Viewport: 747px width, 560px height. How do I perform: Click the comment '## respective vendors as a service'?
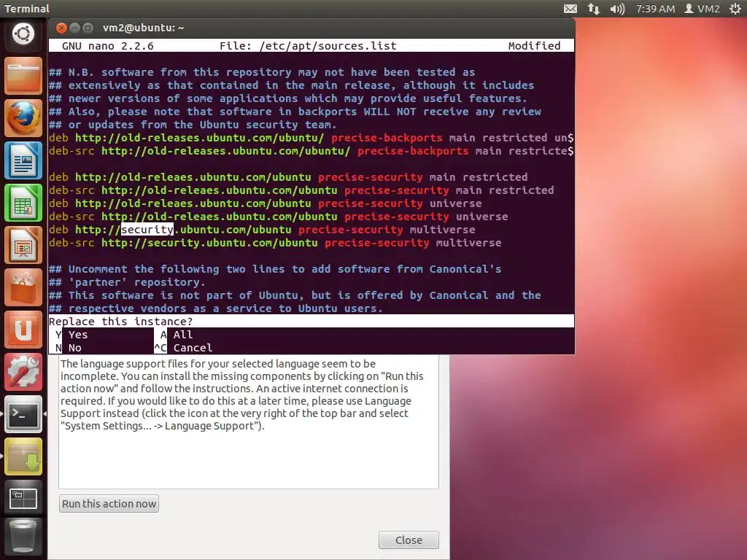(x=216, y=308)
